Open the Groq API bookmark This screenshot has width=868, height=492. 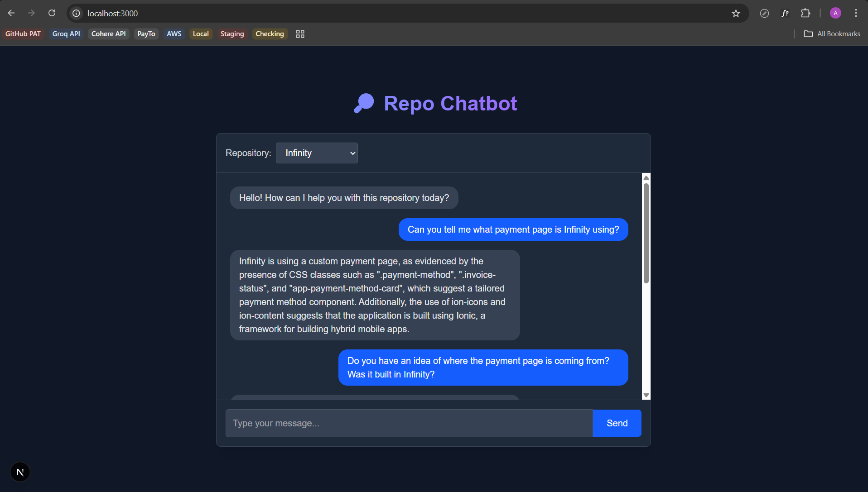pyautogui.click(x=66, y=34)
